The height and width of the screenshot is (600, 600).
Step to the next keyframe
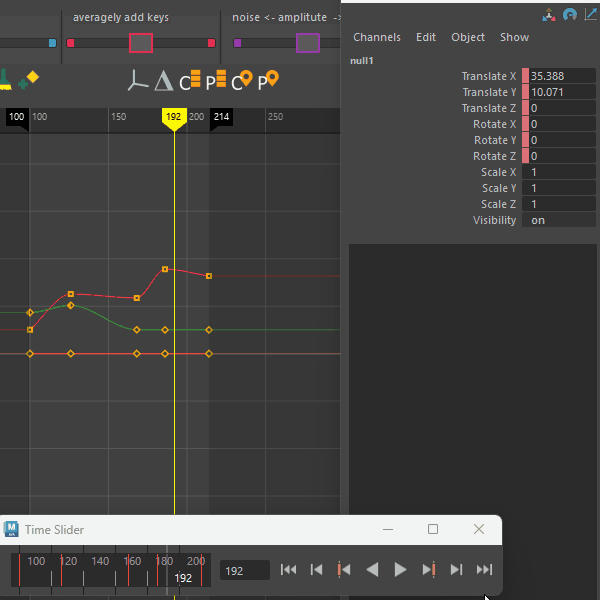pyautogui.click(x=428, y=570)
